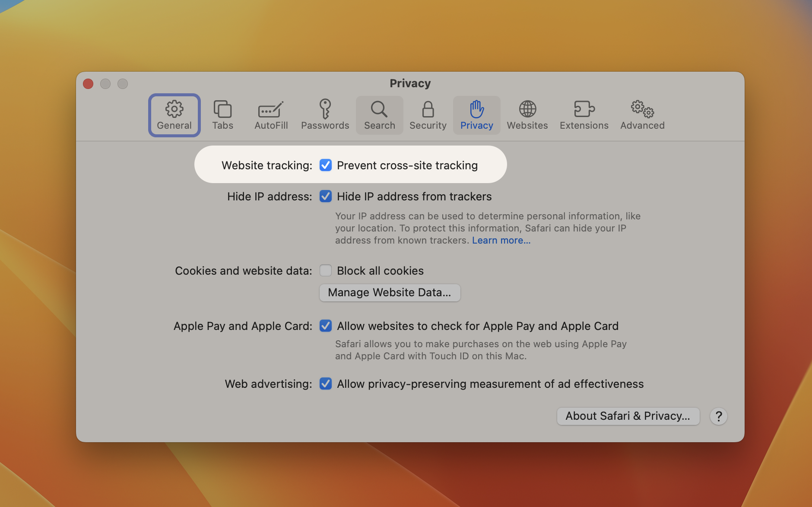Uncheck Hide IP address from trackers
812x507 pixels.
(326, 196)
